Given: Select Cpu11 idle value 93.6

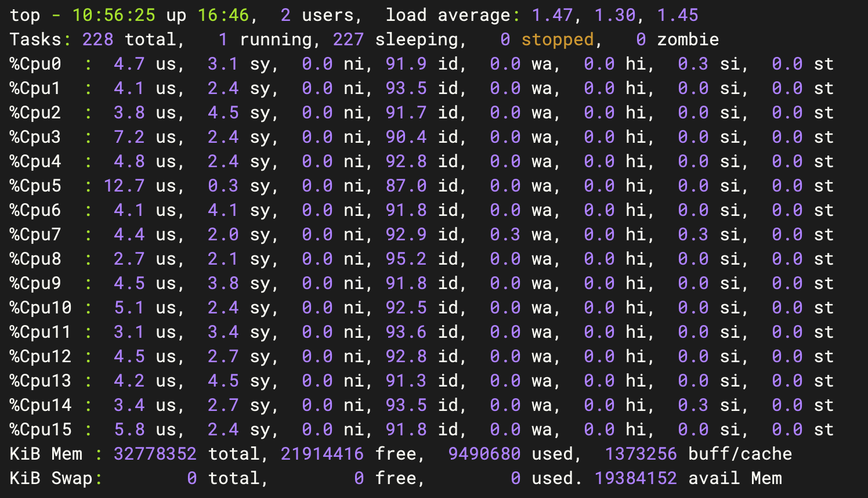Looking at the screenshot, I should tap(406, 332).
